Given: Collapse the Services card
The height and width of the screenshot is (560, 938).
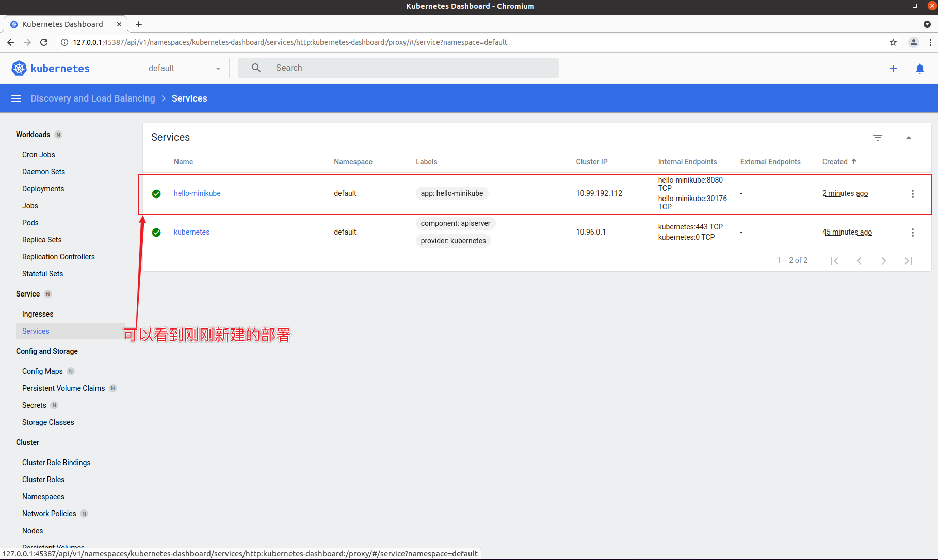Looking at the screenshot, I should (909, 138).
